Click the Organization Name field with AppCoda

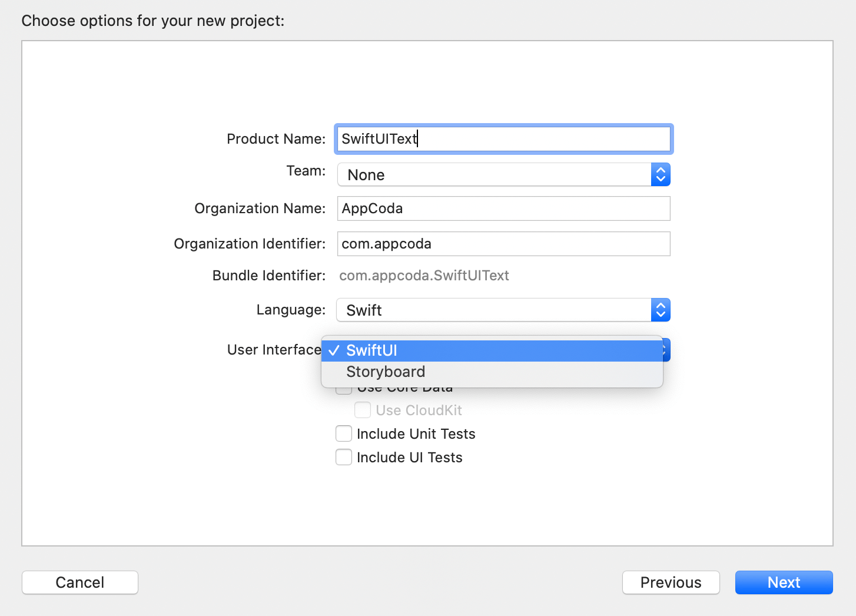[x=503, y=208]
